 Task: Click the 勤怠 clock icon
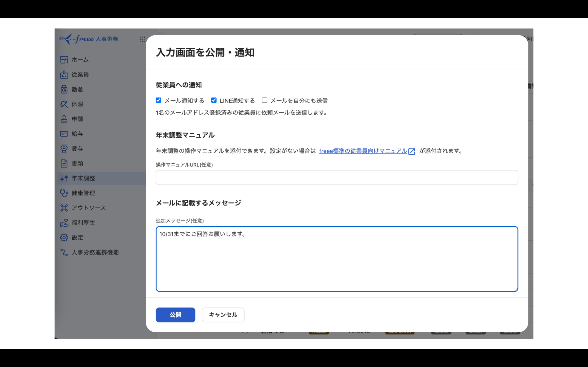click(x=64, y=89)
